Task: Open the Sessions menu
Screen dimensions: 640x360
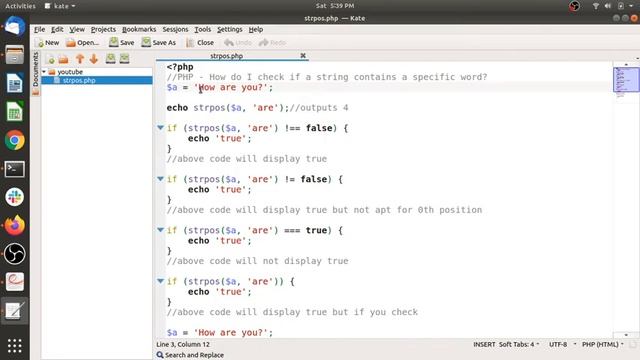Action: coord(176,29)
